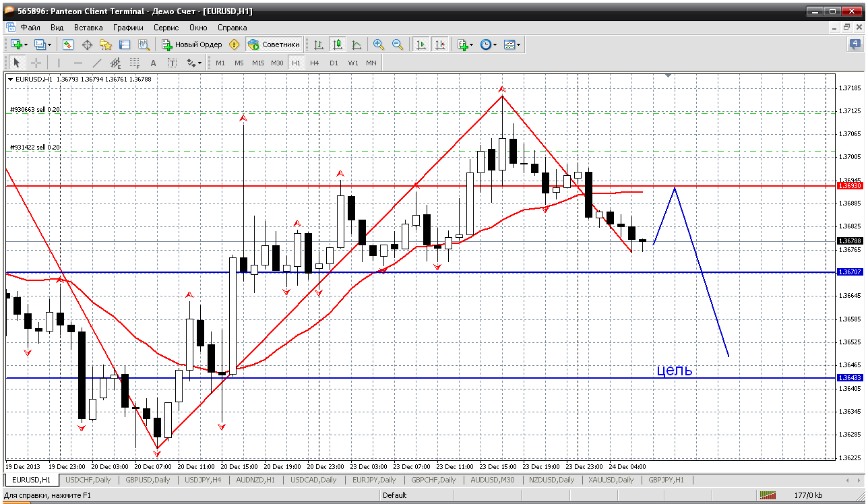Open the Справка menu

(x=232, y=28)
